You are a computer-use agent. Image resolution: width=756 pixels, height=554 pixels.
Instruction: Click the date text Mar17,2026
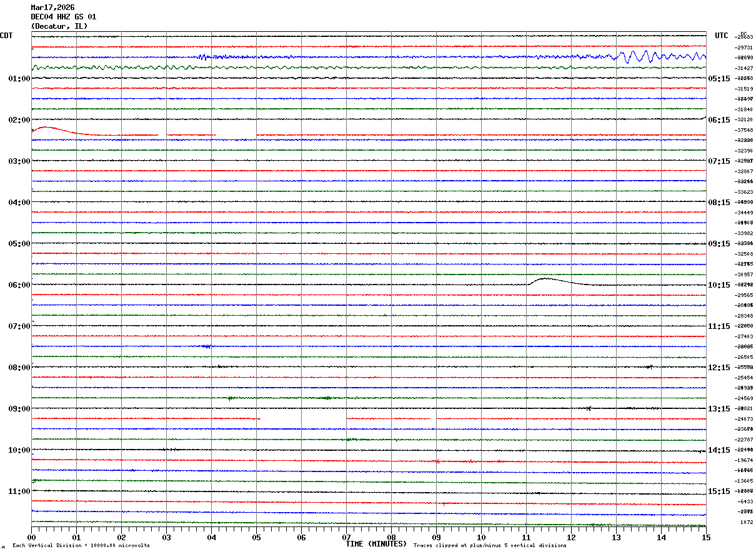pos(52,8)
